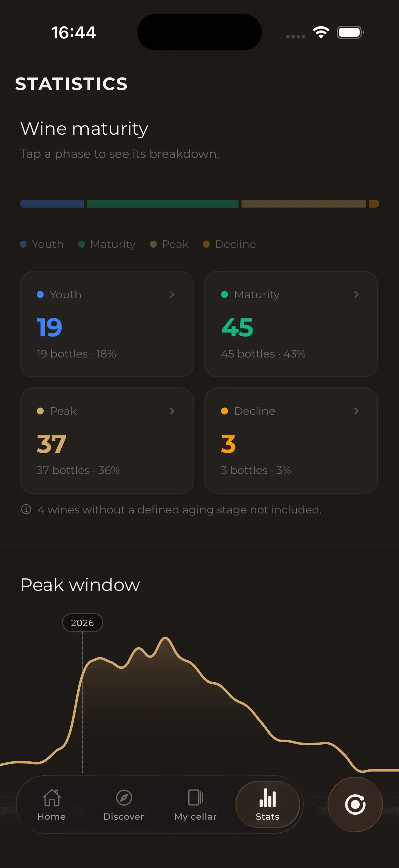Select the brown Peak bar segment
The width and height of the screenshot is (399, 868).
(x=303, y=204)
